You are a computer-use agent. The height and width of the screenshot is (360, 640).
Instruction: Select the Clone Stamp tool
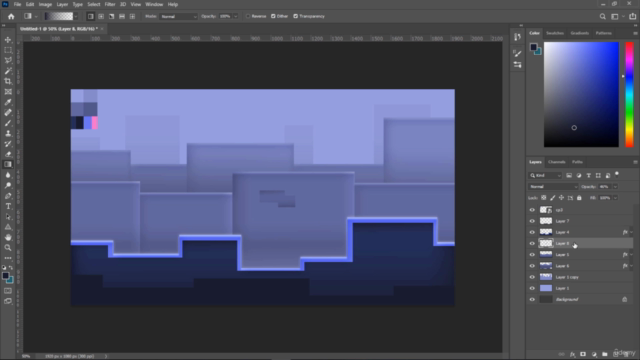8,133
